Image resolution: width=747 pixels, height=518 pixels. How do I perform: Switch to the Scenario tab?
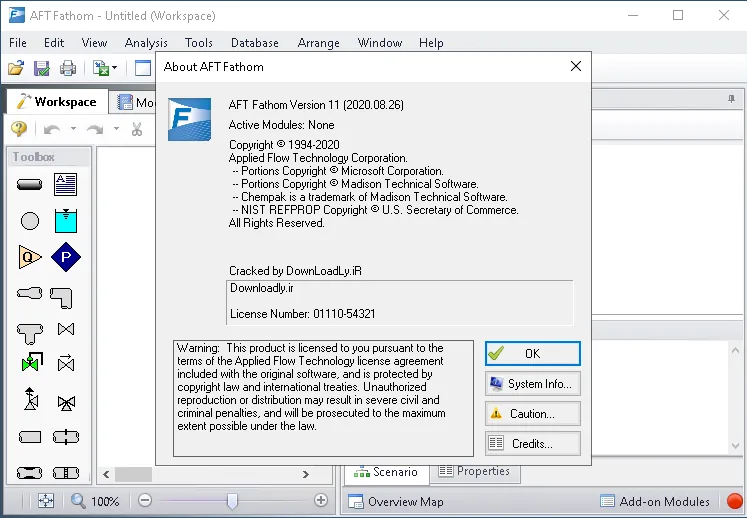[386, 472]
